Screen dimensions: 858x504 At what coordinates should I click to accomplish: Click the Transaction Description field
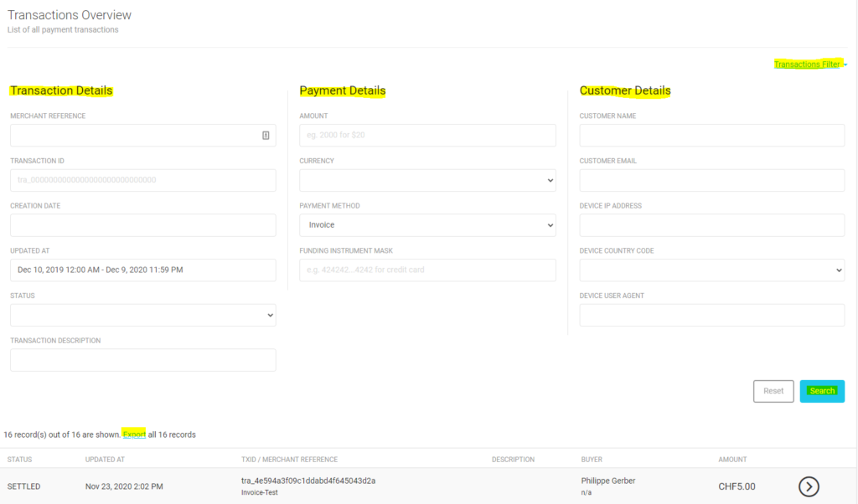pyautogui.click(x=142, y=360)
